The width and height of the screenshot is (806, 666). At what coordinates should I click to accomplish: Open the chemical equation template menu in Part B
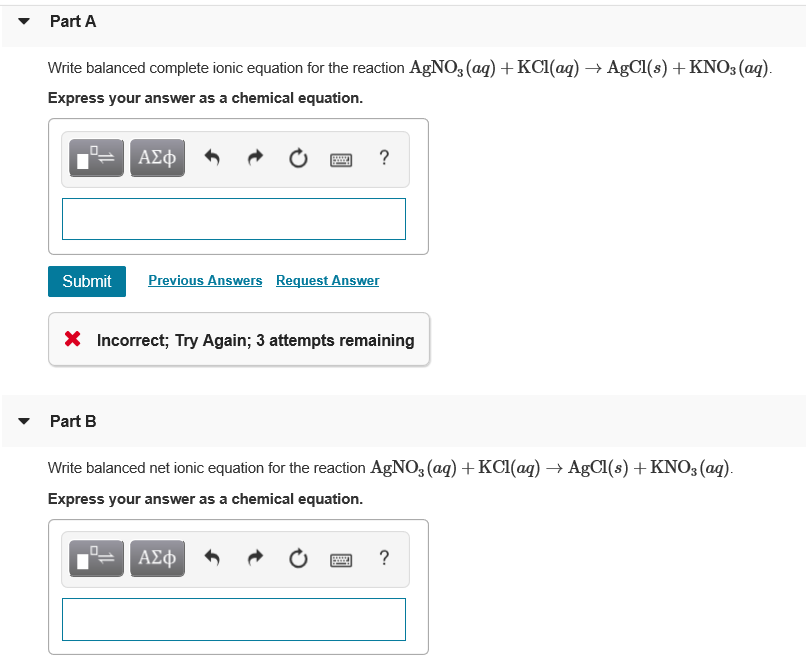pyautogui.click(x=95, y=557)
